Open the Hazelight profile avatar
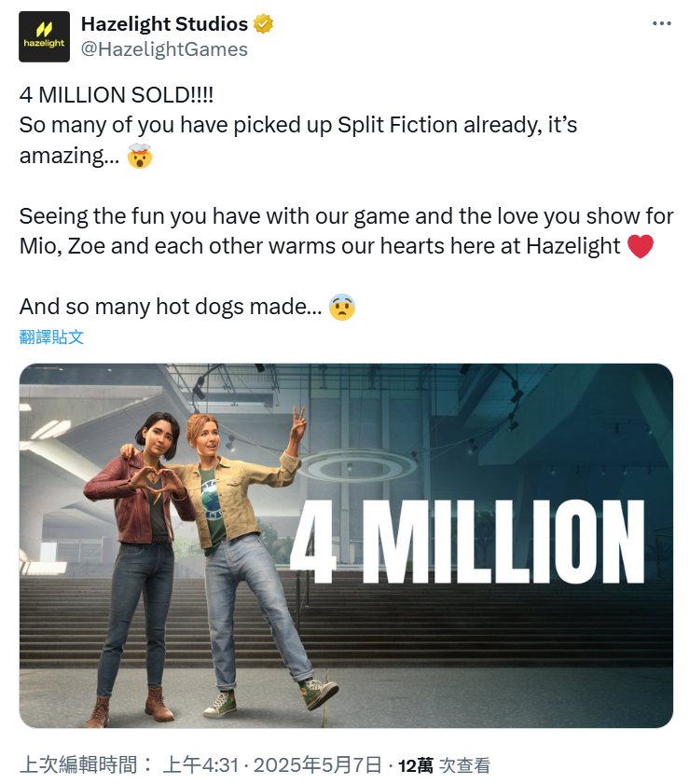Viewport: 689px width, 784px height. click(x=44, y=36)
